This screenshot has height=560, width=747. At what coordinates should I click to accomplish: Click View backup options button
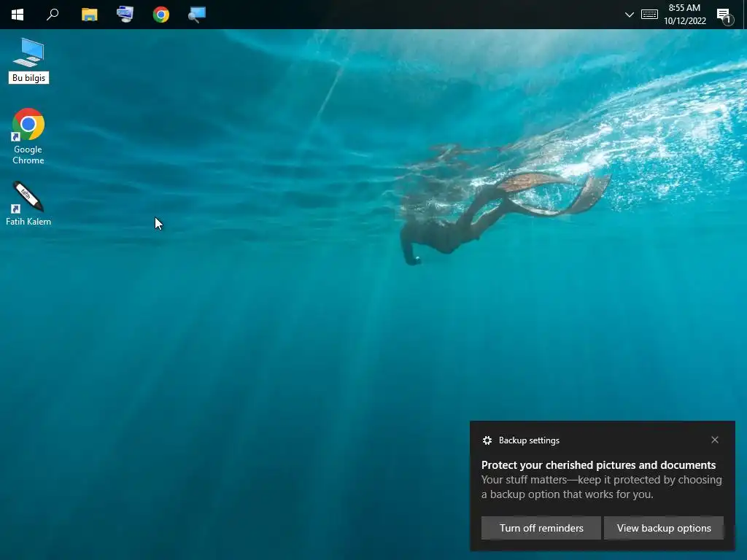click(x=664, y=528)
